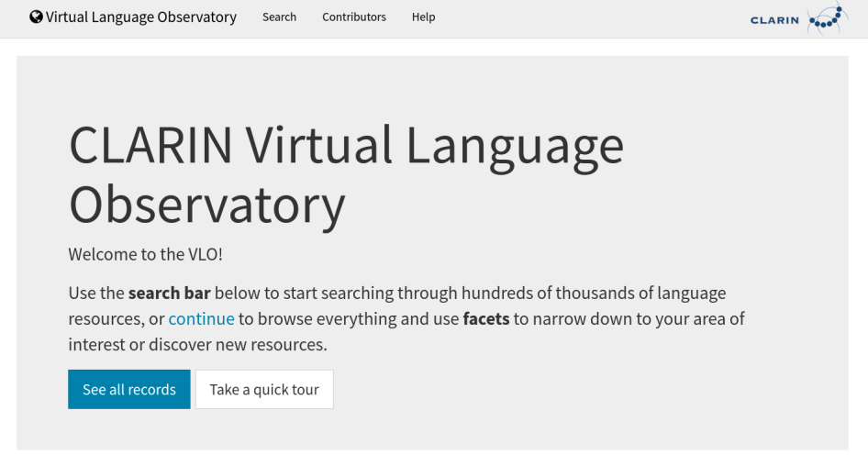Click the bold 'facets' word

tap(486, 319)
